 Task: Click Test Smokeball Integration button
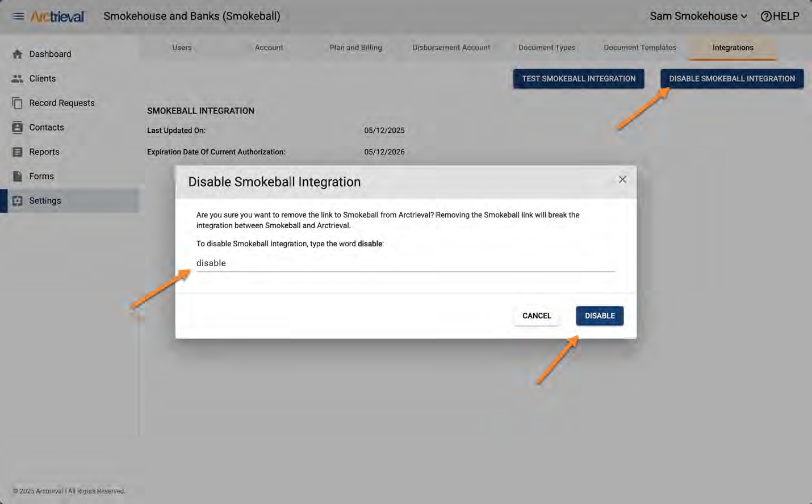tap(578, 79)
